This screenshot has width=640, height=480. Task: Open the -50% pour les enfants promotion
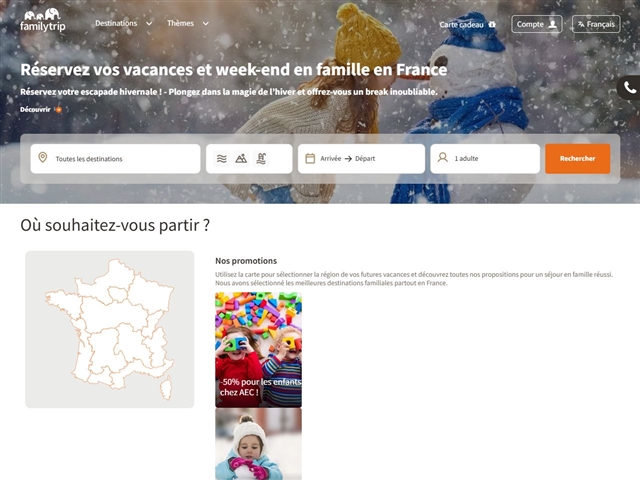258,350
